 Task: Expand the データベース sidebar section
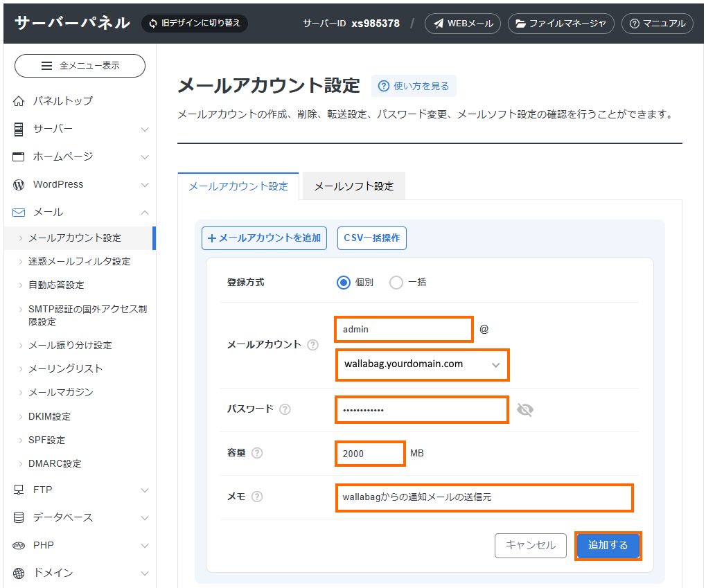pyautogui.click(x=145, y=518)
